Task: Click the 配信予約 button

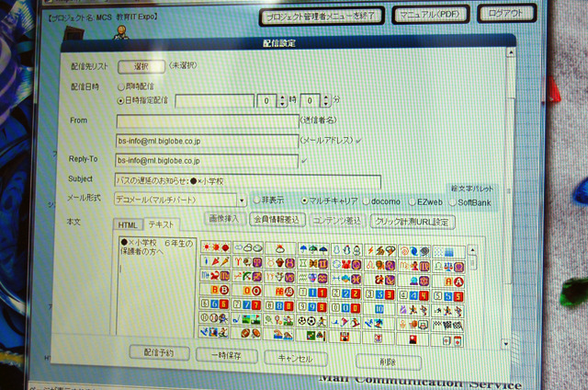Action: 165,355
